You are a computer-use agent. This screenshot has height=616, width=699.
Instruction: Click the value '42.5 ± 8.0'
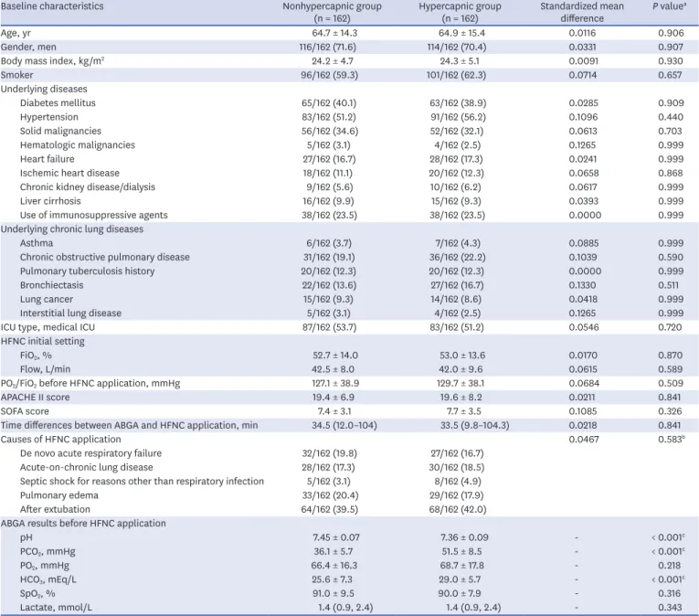(333, 369)
